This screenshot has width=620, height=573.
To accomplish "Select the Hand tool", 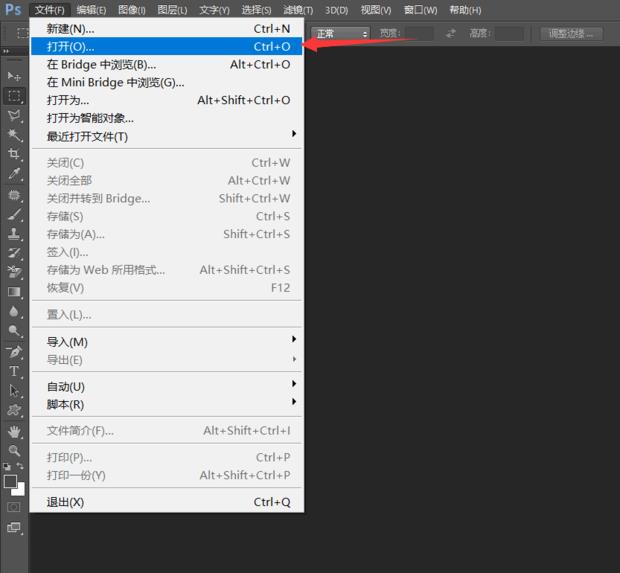I will tap(14, 431).
